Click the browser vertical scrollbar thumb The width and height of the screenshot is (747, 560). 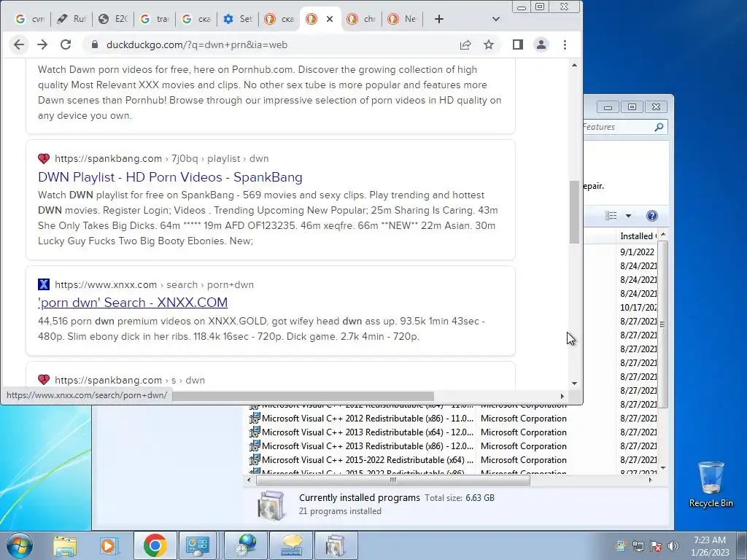point(575,212)
